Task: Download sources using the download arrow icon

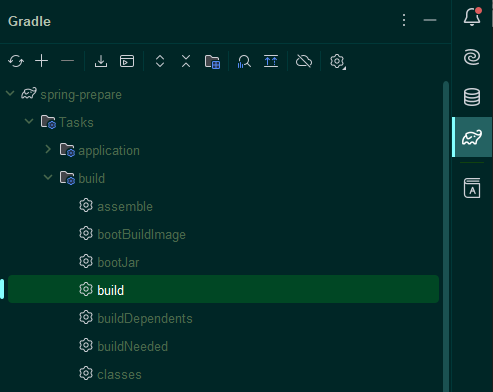Action: tap(101, 61)
